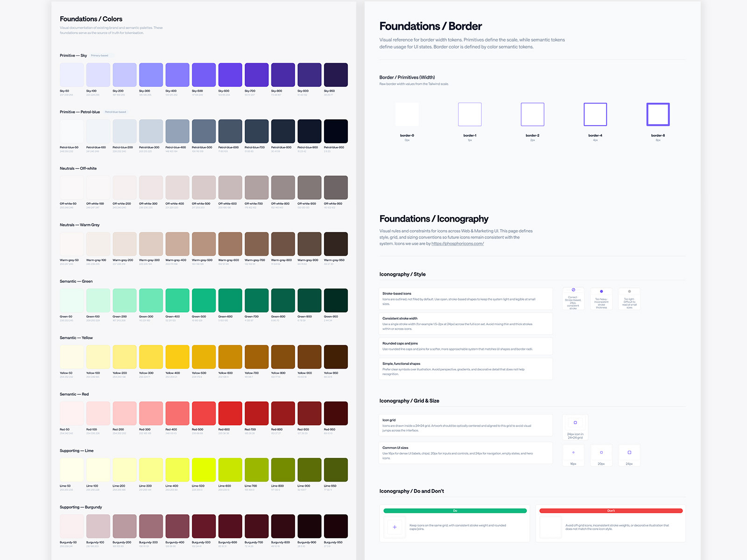Pick the Burgundy-500 color swatch
This screenshot has height=560, width=747.
[x=204, y=526]
